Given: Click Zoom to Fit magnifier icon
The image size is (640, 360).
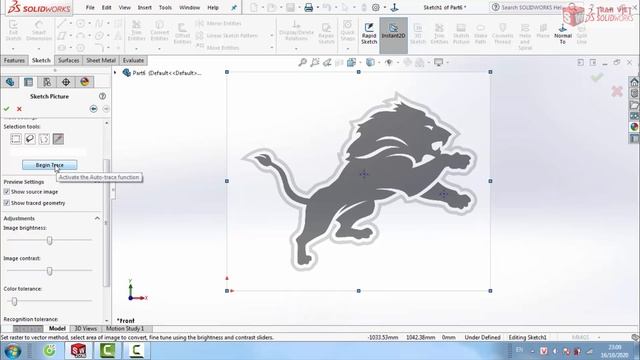Looking at the screenshot, I should pos(302,62).
